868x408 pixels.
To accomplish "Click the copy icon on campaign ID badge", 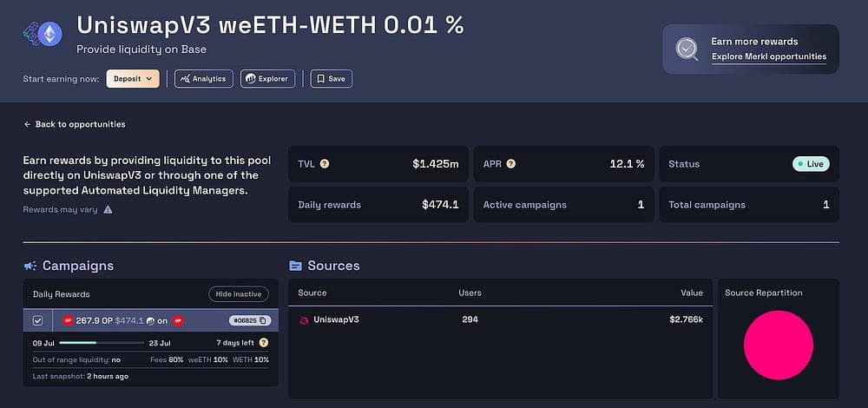I will (263, 320).
